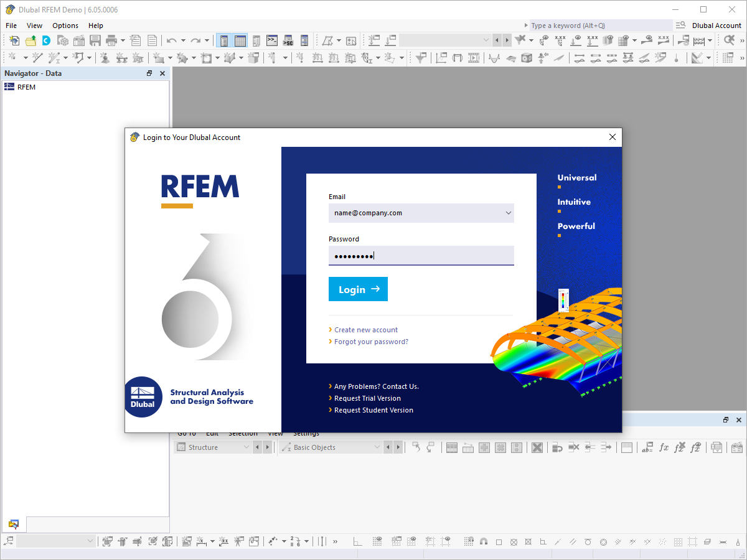
Task: Select the RFEM item in Navigator
Action: [x=26, y=87]
